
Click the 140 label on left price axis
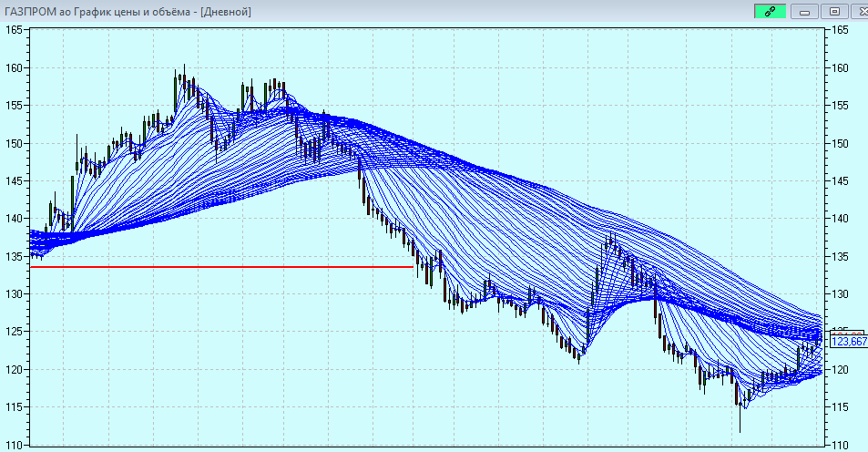15,219
